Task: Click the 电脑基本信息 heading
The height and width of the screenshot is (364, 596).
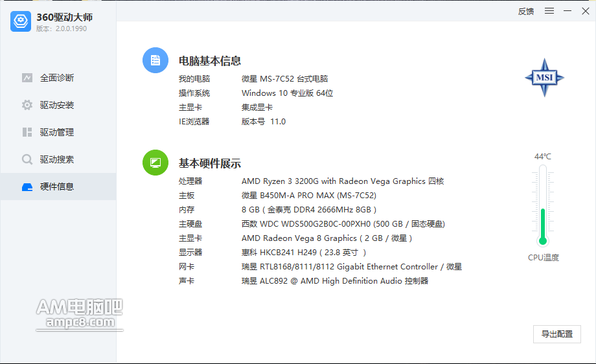Action: (x=210, y=61)
